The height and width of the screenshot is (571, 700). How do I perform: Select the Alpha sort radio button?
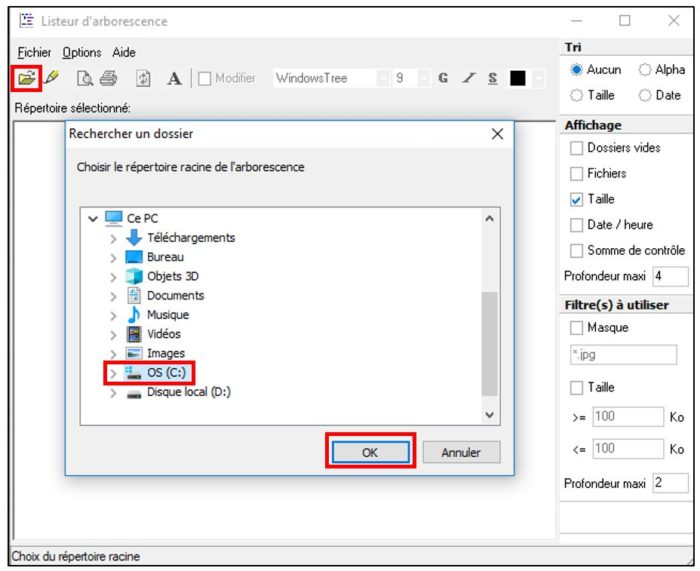click(x=645, y=70)
